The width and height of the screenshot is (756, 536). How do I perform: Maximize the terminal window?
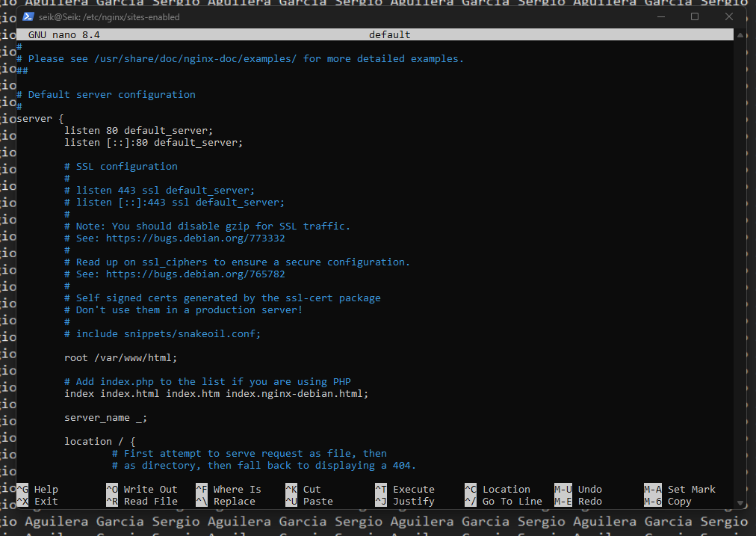(x=694, y=16)
